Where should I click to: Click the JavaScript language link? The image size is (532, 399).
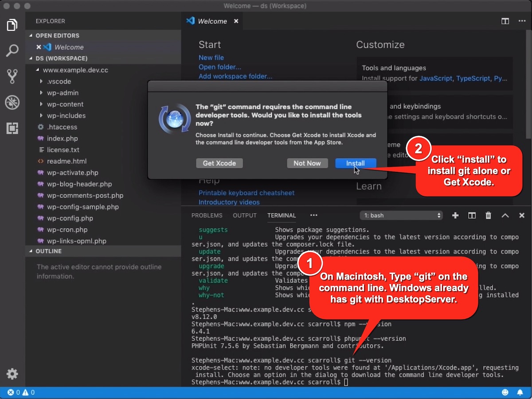(x=436, y=78)
